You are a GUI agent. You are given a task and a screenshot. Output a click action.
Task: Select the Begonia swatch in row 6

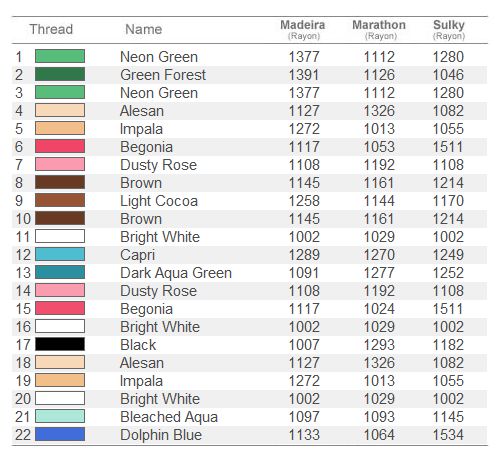60,146
